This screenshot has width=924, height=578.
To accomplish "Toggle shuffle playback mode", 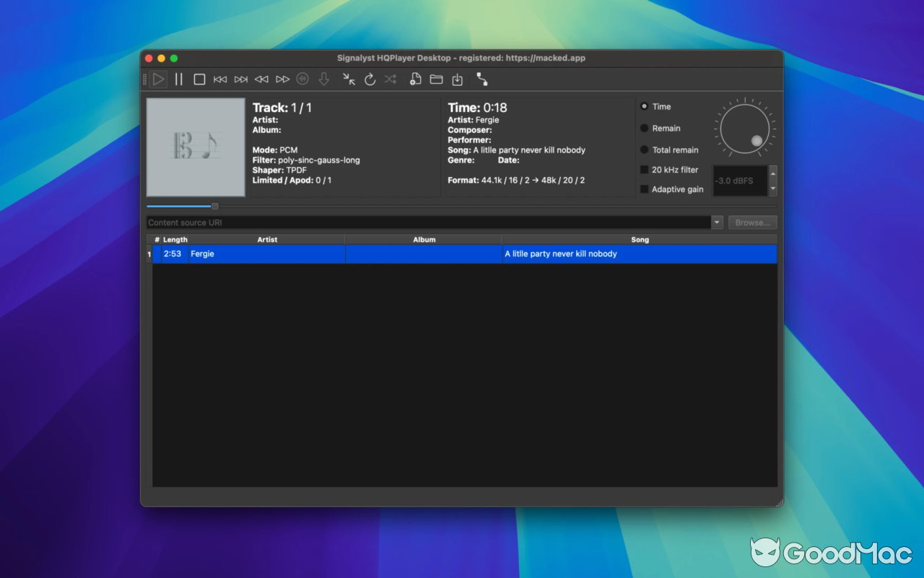I will pyautogui.click(x=390, y=79).
